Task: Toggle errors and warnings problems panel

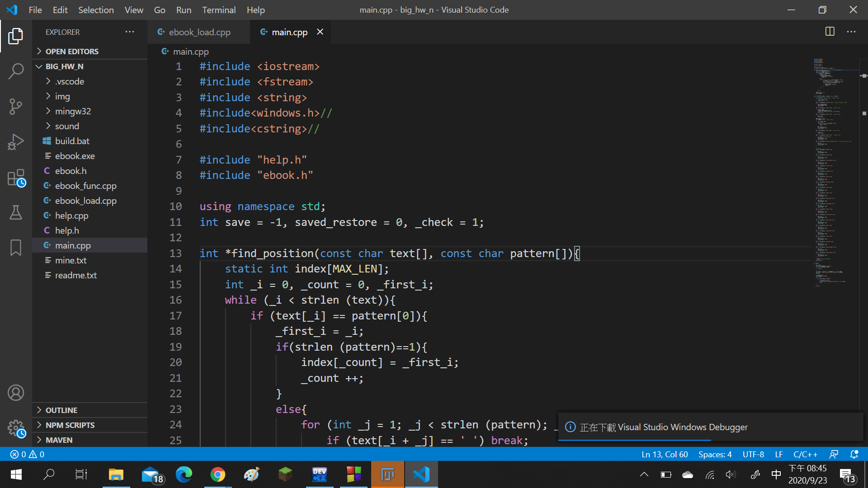Action: pyautogui.click(x=27, y=454)
